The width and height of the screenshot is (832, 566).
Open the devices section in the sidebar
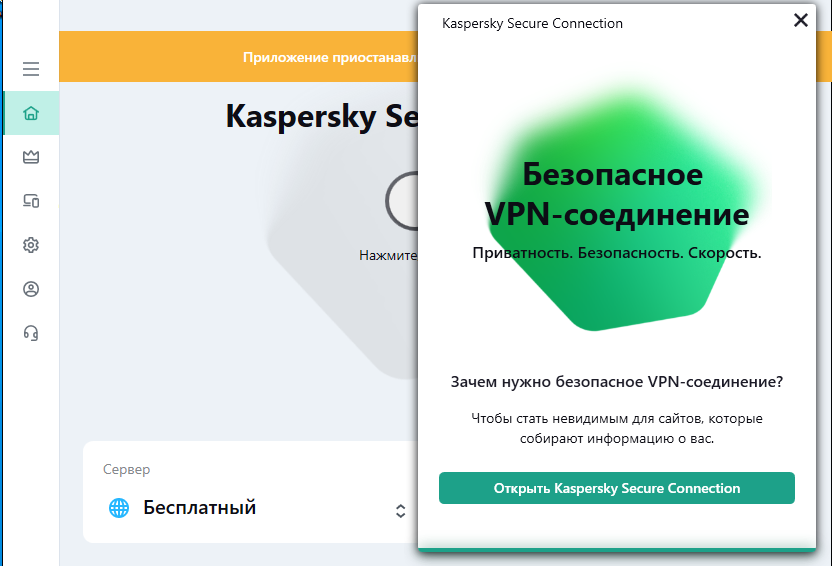pyautogui.click(x=31, y=201)
